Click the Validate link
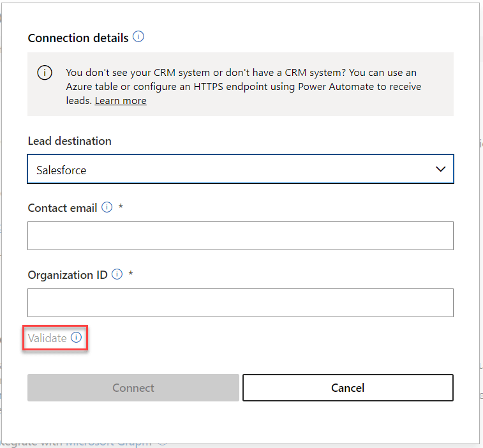 47,338
